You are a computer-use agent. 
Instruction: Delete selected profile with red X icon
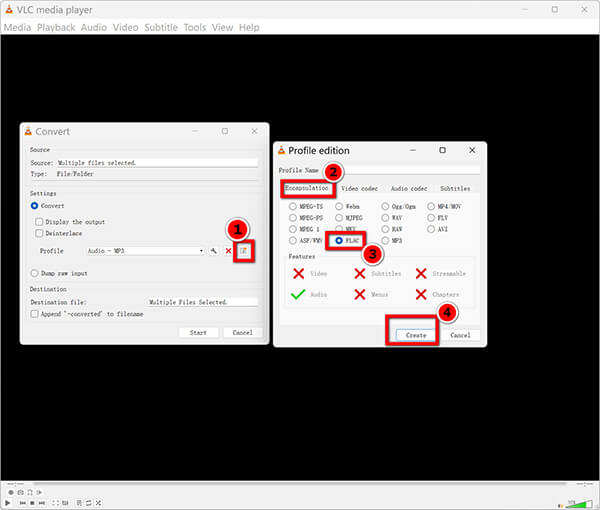228,251
